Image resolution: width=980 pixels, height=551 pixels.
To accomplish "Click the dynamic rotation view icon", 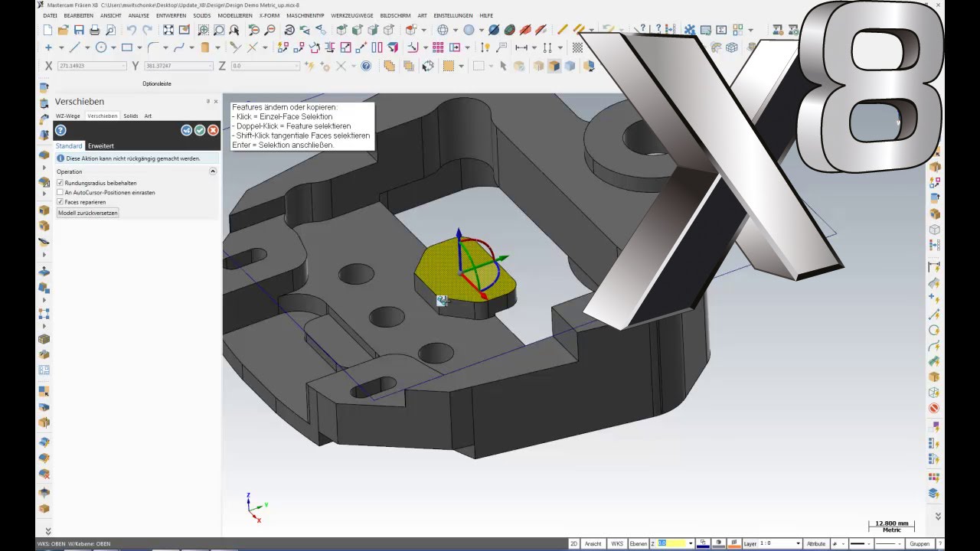I will (289, 30).
